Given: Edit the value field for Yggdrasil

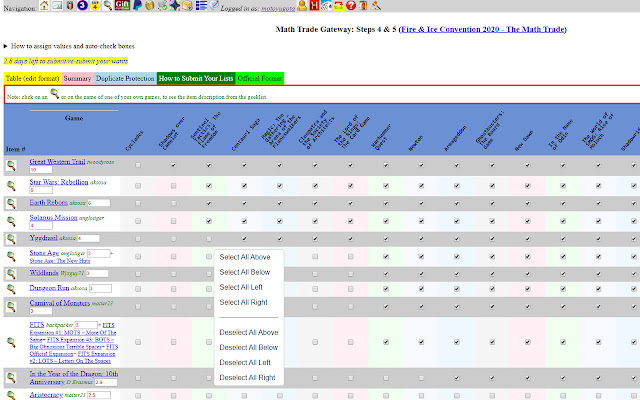Looking at the screenshot, I should 88,238.
